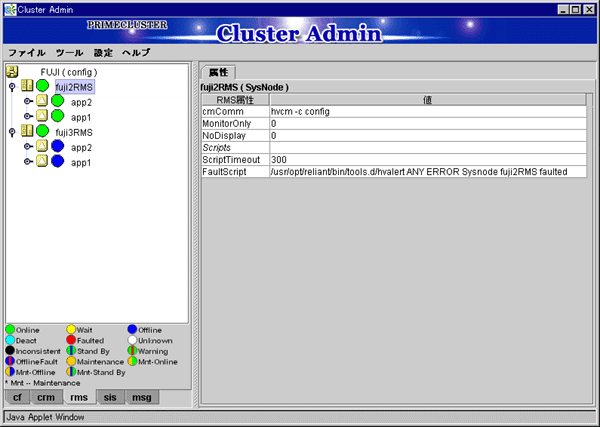
Task: Open the ヘルプ menu
Action: coord(136,53)
